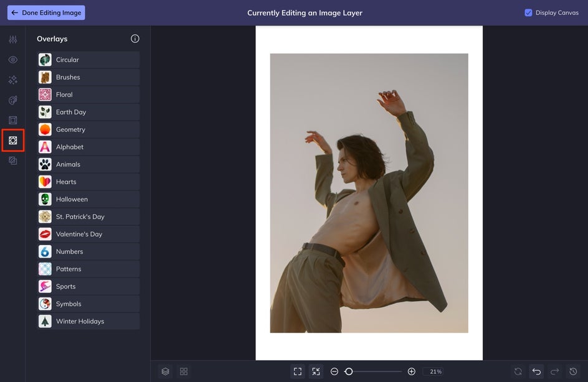
Task: Open the eye-shaped sidebar tool
Action: [12, 60]
